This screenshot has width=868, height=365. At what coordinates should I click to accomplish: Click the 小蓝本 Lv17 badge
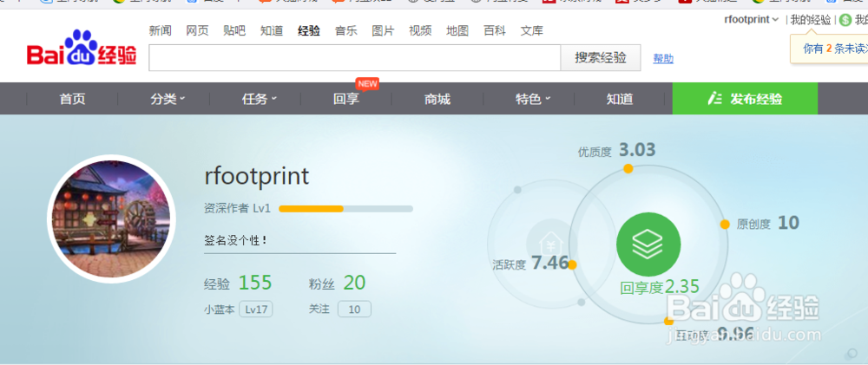click(256, 310)
